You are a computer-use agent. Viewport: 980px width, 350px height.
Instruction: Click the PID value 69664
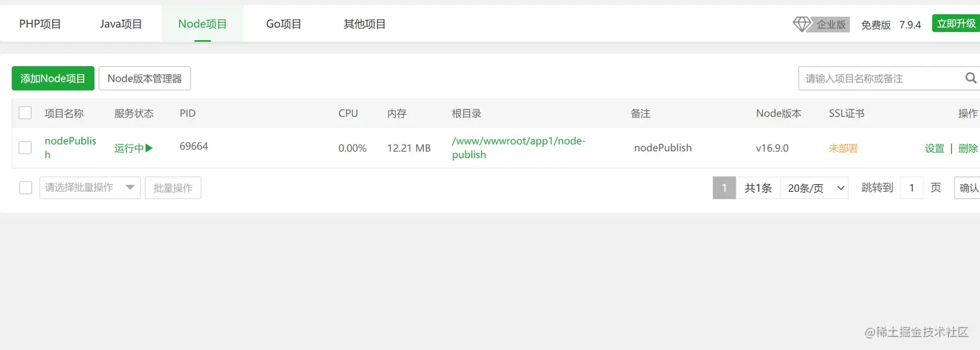(x=194, y=146)
